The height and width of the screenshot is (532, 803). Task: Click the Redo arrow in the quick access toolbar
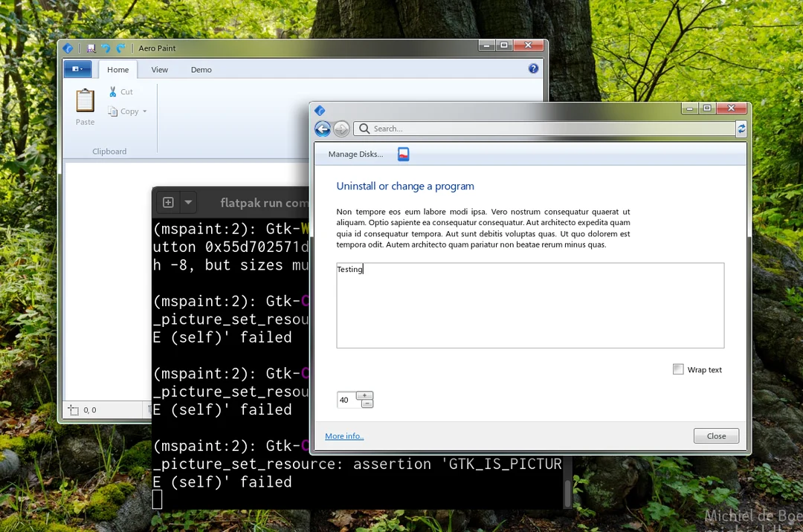pos(119,48)
